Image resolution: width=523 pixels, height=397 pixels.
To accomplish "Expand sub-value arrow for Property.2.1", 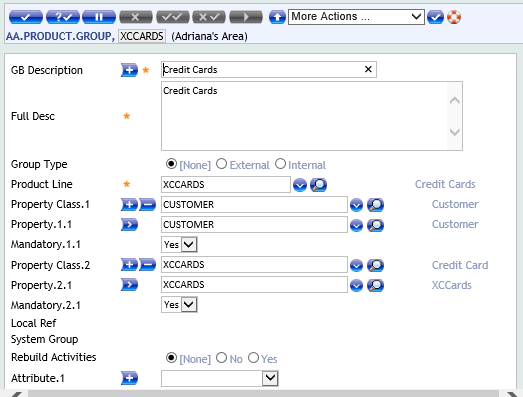I will pos(129,285).
